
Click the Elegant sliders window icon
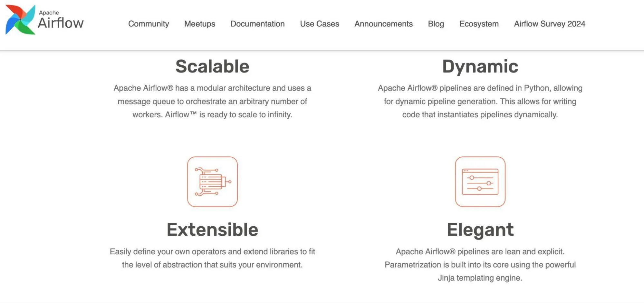pyautogui.click(x=480, y=182)
